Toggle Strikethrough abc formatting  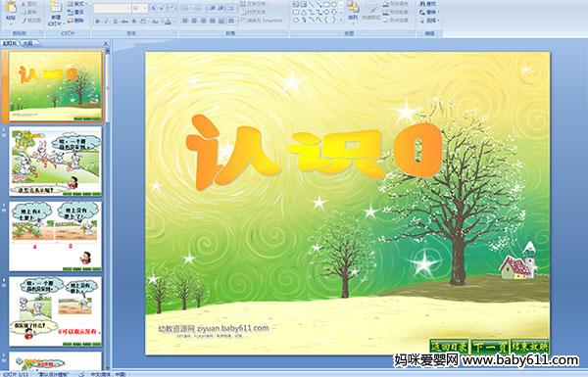(124, 22)
